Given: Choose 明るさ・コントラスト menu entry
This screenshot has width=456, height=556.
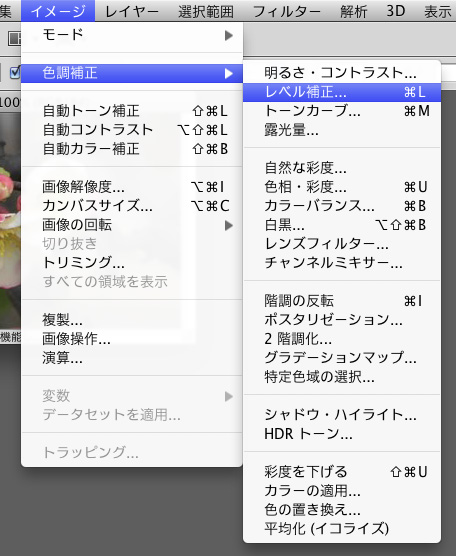Looking at the screenshot, I should click(342, 73).
